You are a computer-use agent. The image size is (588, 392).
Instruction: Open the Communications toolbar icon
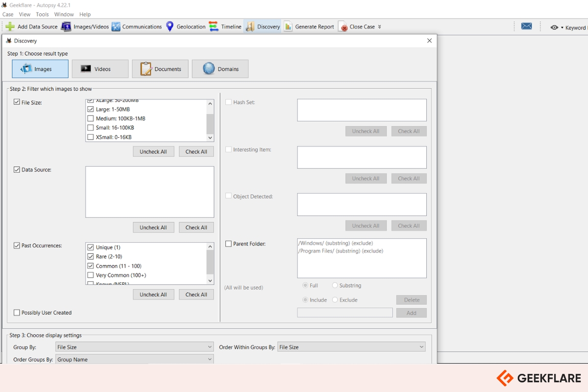116,26
